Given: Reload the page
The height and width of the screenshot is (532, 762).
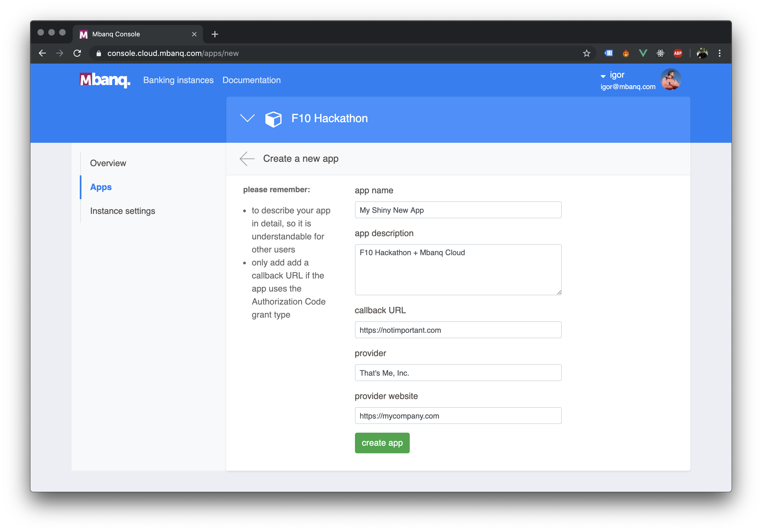Looking at the screenshot, I should click(77, 53).
